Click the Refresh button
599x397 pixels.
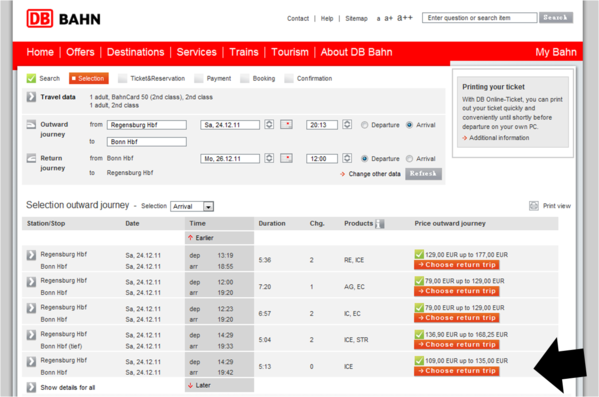423,173
